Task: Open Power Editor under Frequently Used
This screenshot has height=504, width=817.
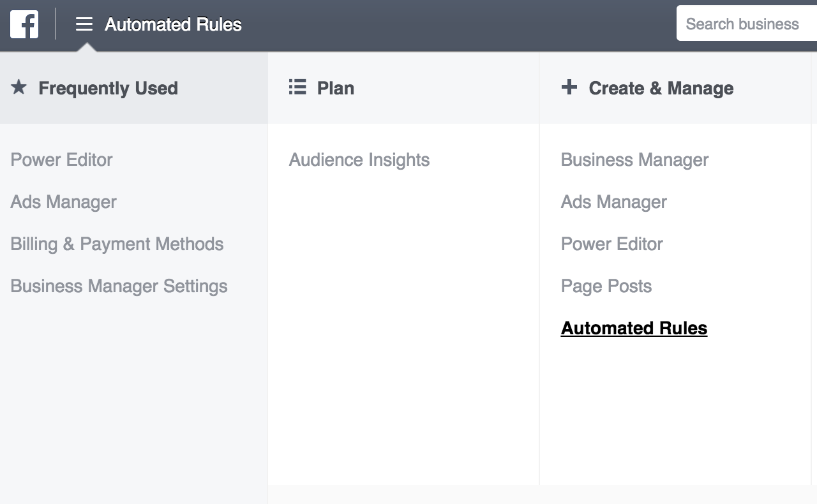Action: point(61,159)
